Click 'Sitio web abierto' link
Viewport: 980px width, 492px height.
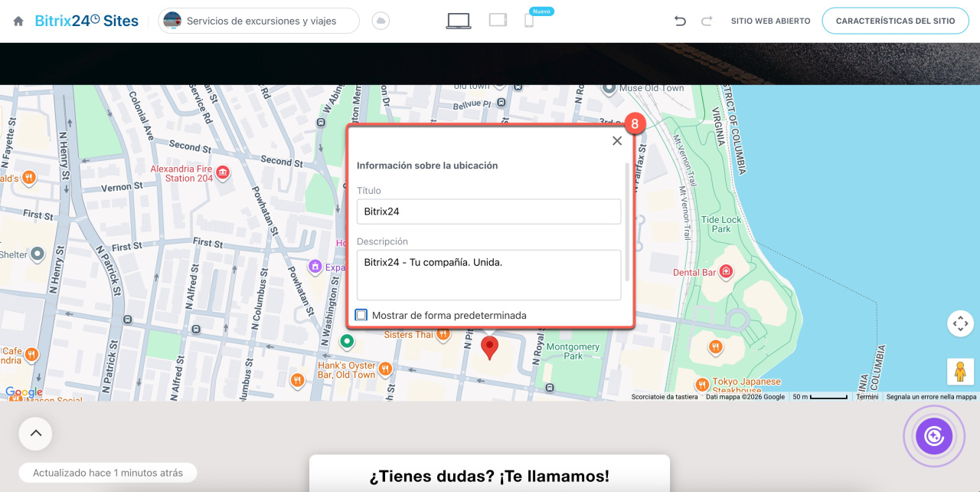click(770, 21)
